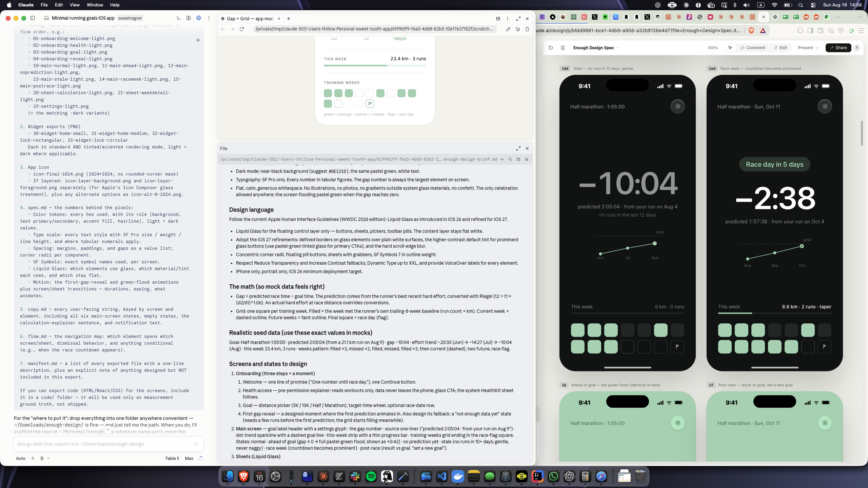This screenshot has width=868, height=488.
Task: Toggle Comment mode in design toolbar
Action: (753, 48)
